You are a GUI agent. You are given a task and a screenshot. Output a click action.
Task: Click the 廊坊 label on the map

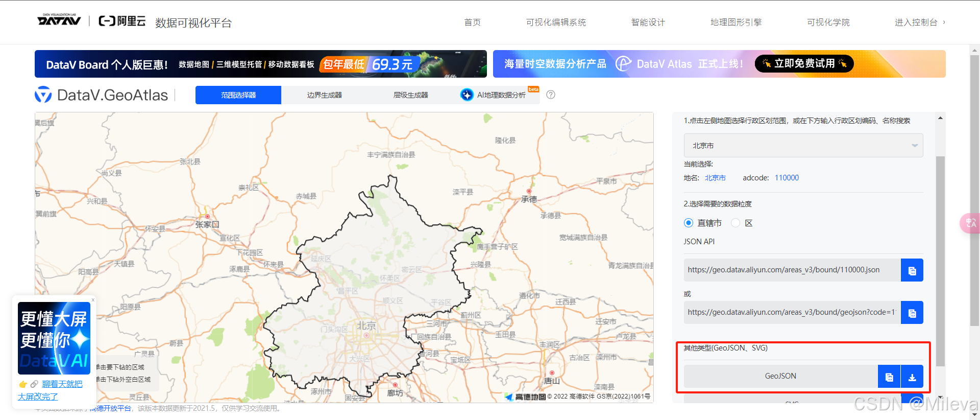click(395, 393)
